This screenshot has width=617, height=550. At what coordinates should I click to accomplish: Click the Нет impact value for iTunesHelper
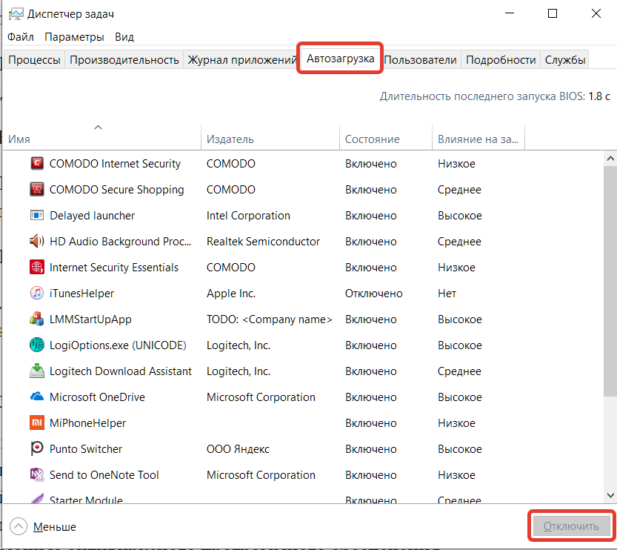[447, 293]
